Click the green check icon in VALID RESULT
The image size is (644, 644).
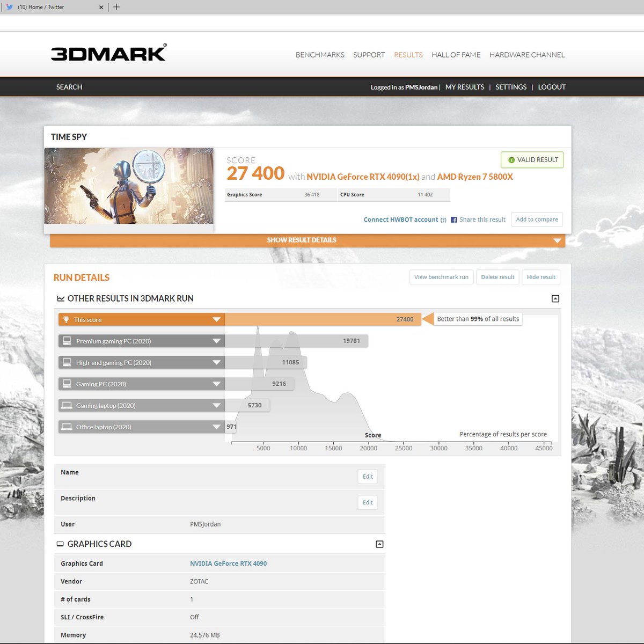[x=511, y=160]
